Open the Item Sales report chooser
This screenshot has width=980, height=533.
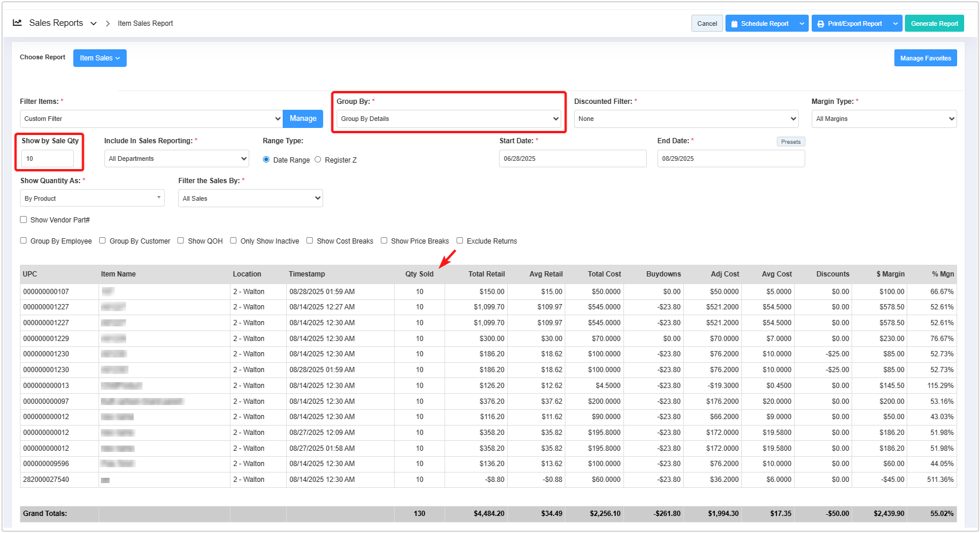point(100,58)
